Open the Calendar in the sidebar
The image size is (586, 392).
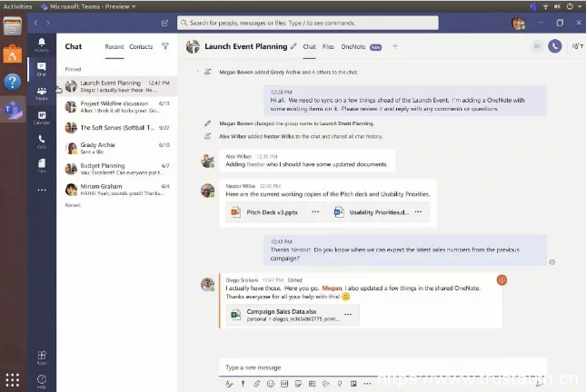click(42, 118)
